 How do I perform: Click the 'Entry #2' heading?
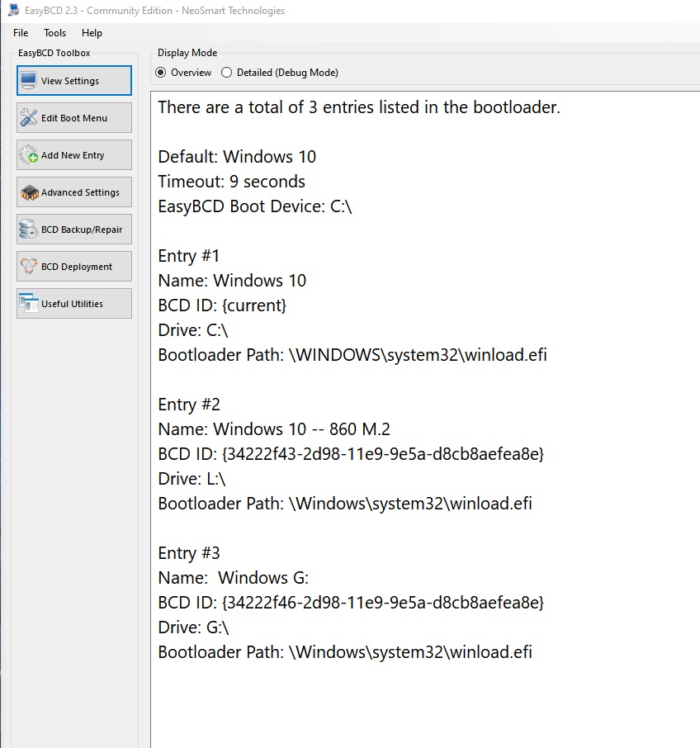click(189, 405)
